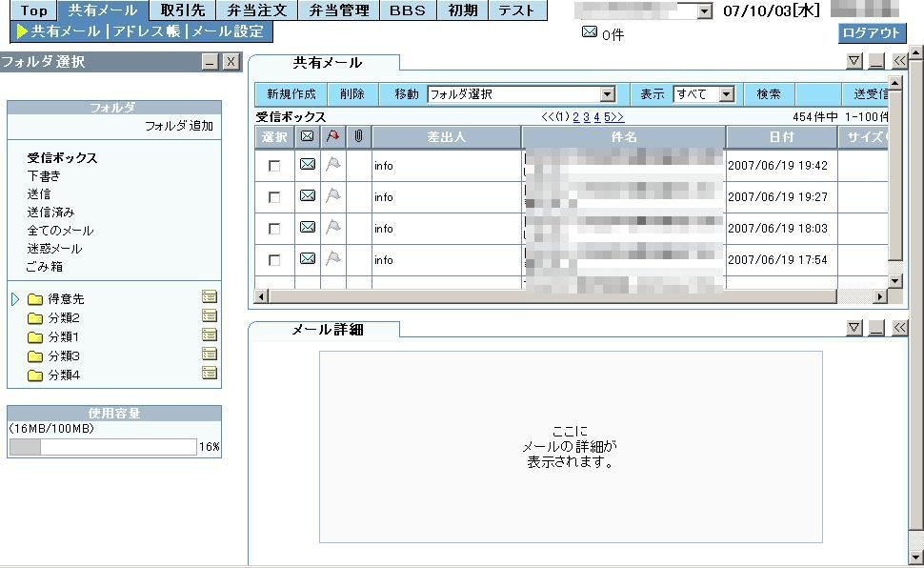Sort by the 日付 column header

click(781, 137)
